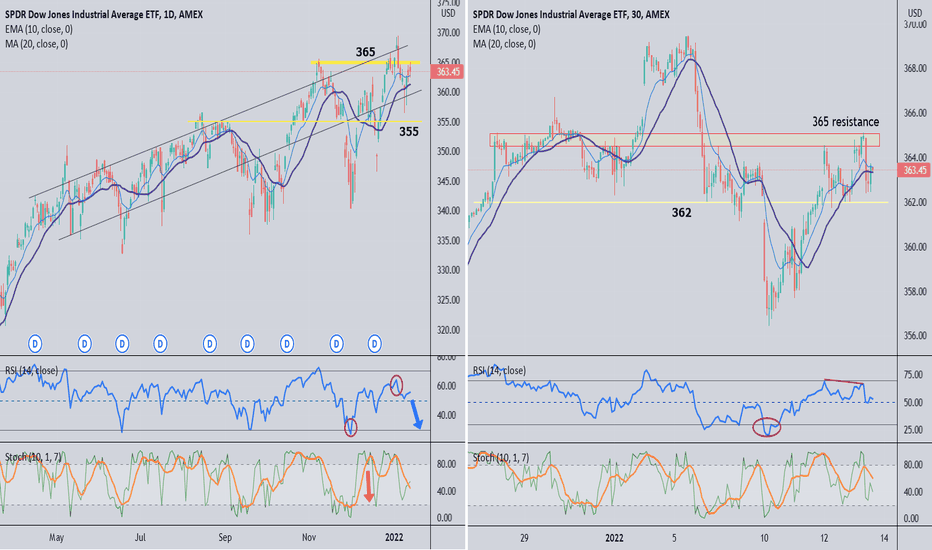Click 'May' on the daily time axis
Viewport: 932px width, 550px height.
click(x=56, y=538)
